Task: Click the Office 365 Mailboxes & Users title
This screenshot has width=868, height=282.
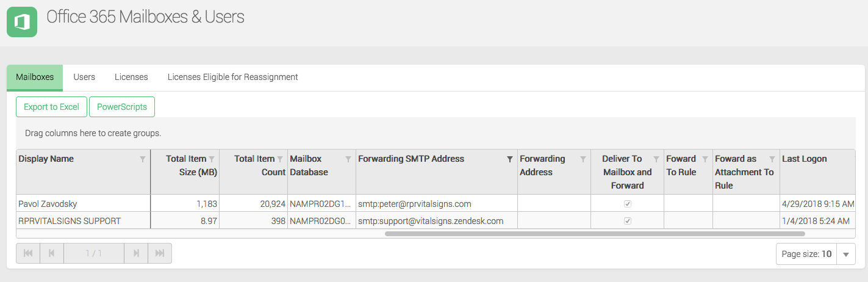Action: point(145,17)
